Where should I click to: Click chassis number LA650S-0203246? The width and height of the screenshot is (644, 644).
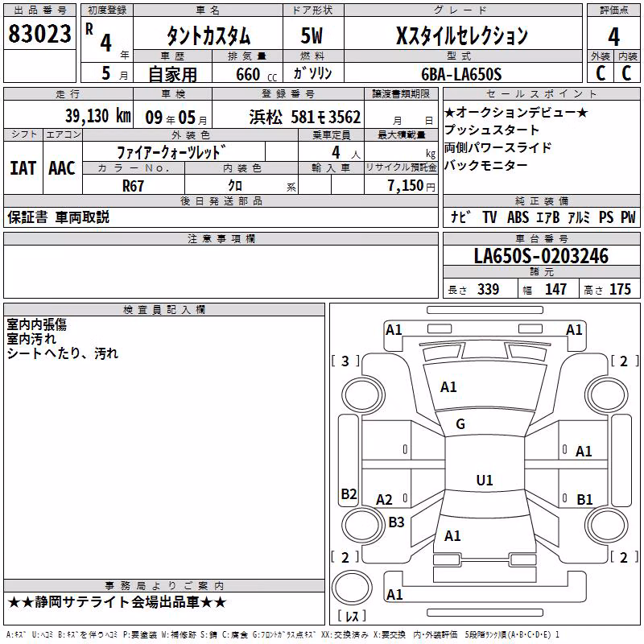541,256
